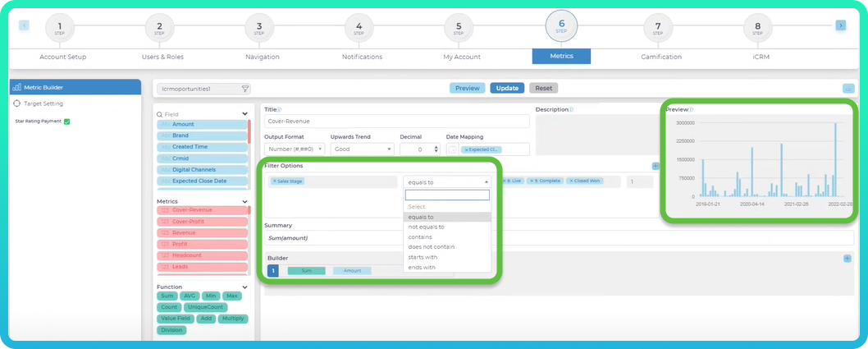Go to the previous steps arrow

[x=25, y=25]
